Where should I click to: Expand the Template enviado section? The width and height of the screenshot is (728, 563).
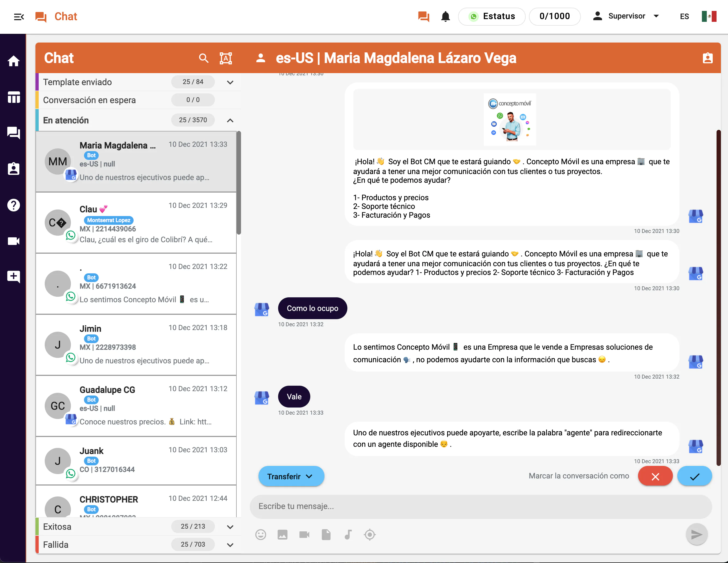click(x=230, y=82)
